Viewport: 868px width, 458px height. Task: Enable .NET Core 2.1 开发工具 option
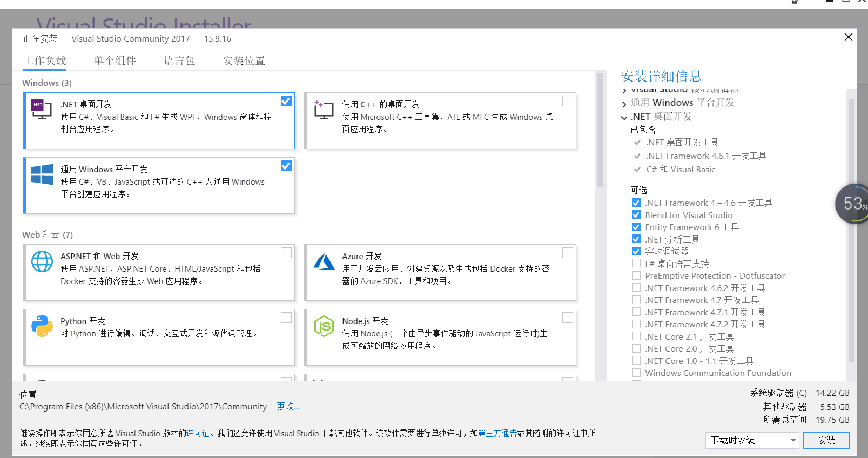click(x=636, y=336)
